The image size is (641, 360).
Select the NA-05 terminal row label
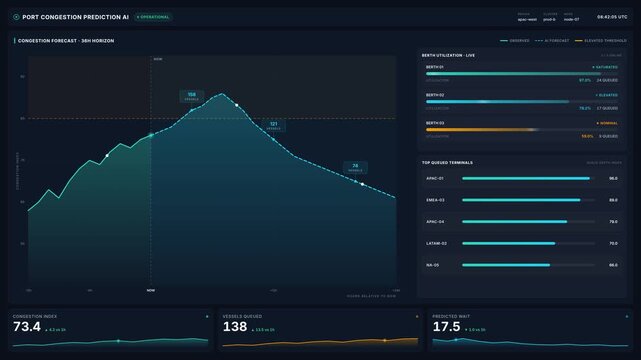433,265
